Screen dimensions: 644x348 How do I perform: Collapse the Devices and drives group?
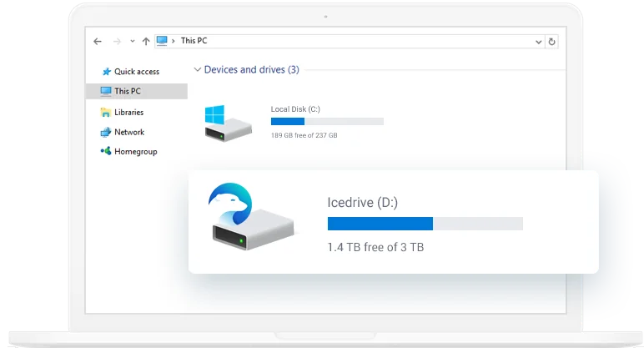click(198, 69)
